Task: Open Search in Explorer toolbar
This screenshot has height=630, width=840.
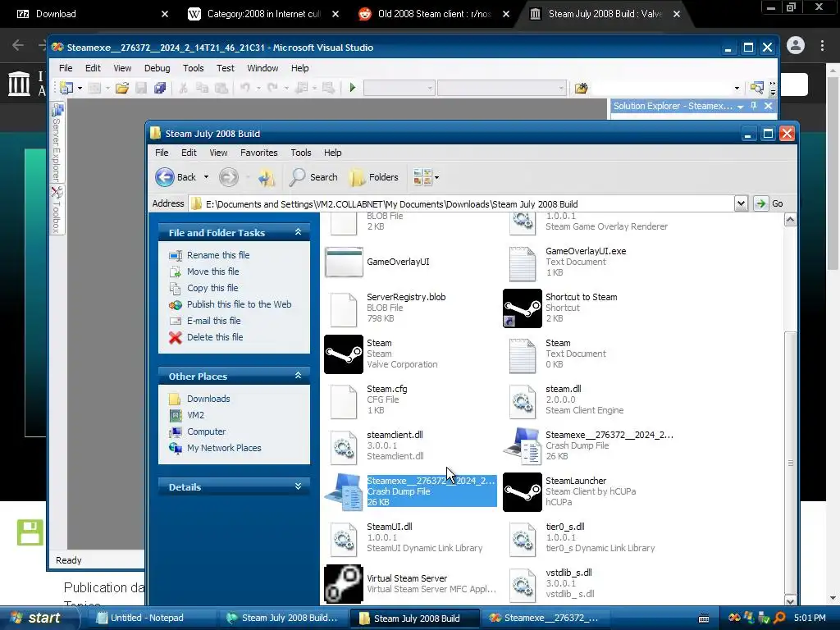Action: (x=313, y=177)
